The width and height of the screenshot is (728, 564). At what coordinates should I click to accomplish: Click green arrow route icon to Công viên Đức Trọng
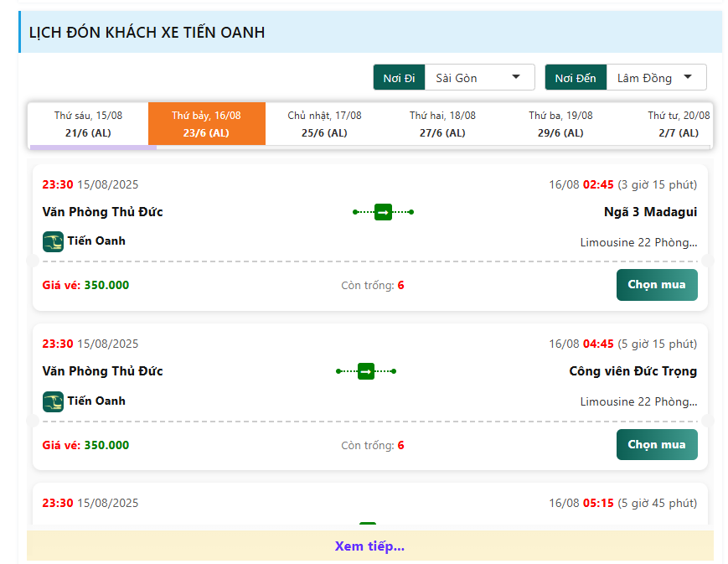point(366,371)
